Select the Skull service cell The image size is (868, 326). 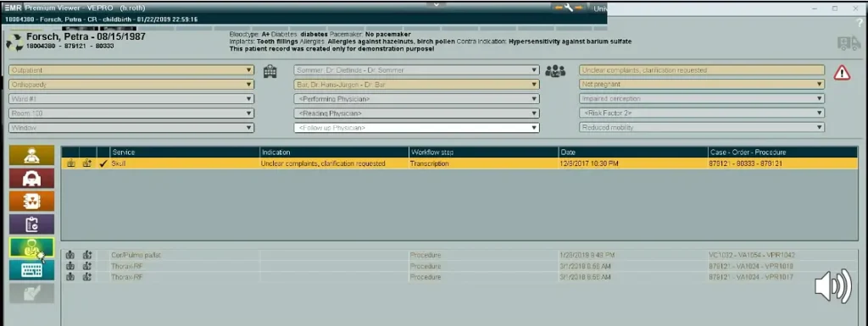pos(185,163)
